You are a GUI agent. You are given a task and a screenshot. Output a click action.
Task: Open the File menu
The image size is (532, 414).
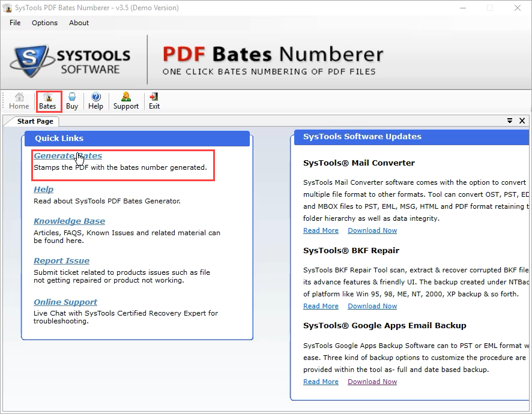click(15, 23)
